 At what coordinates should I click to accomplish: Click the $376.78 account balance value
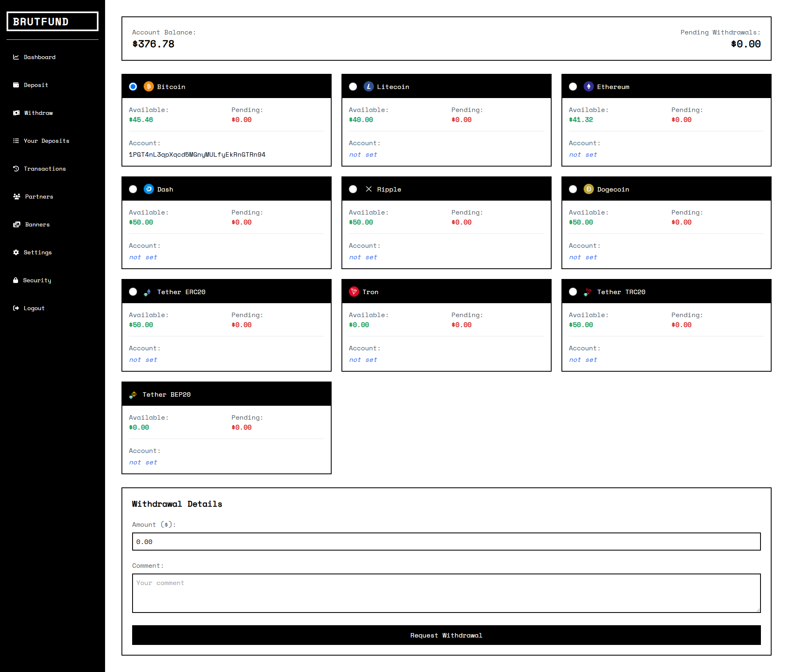(153, 44)
